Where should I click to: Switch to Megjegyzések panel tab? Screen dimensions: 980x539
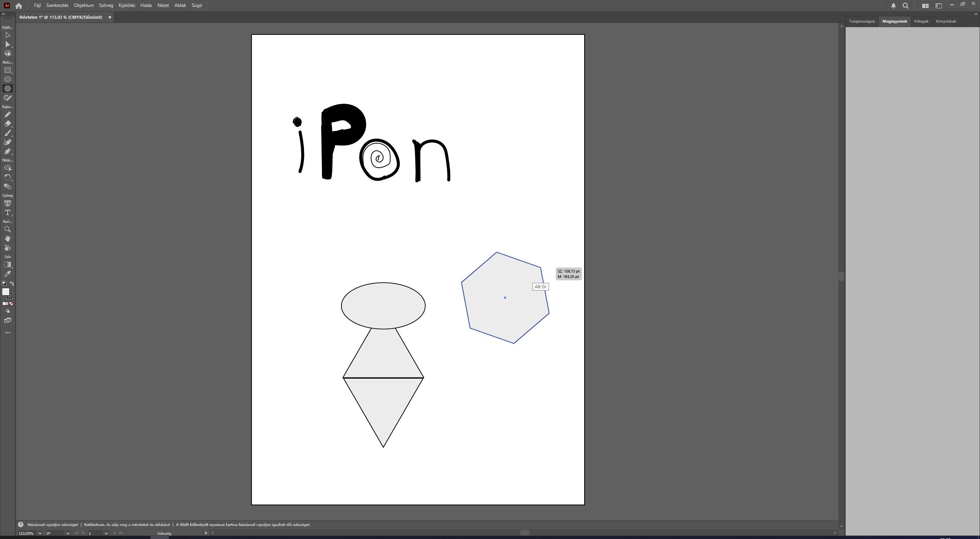pyautogui.click(x=894, y=21)
